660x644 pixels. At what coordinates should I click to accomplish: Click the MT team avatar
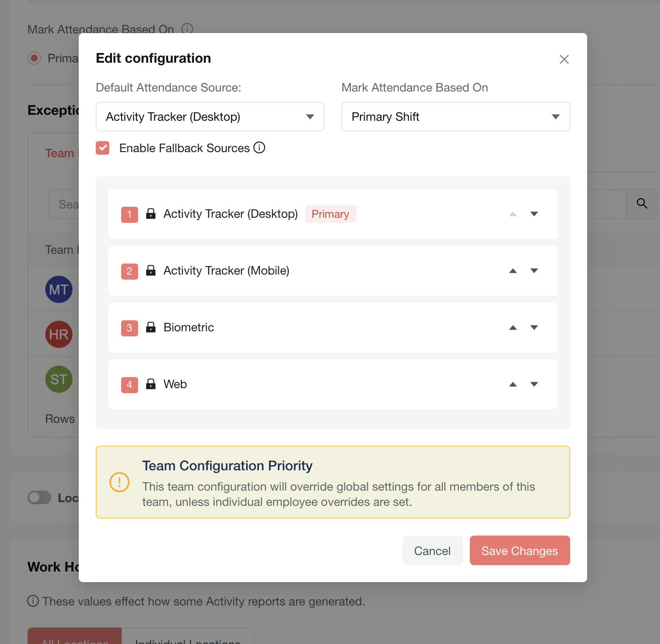point(59,290)
